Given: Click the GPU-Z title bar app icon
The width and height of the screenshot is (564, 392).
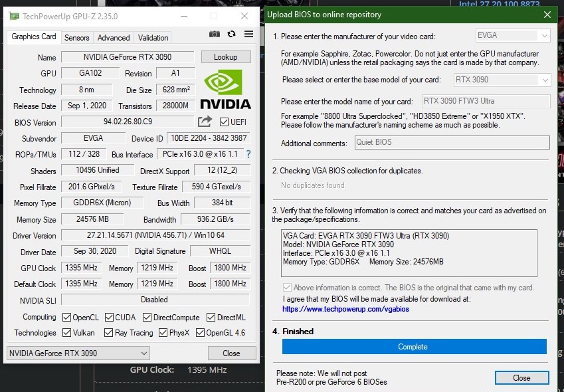Looking at the screenshot, I should (x=14, y=16).
